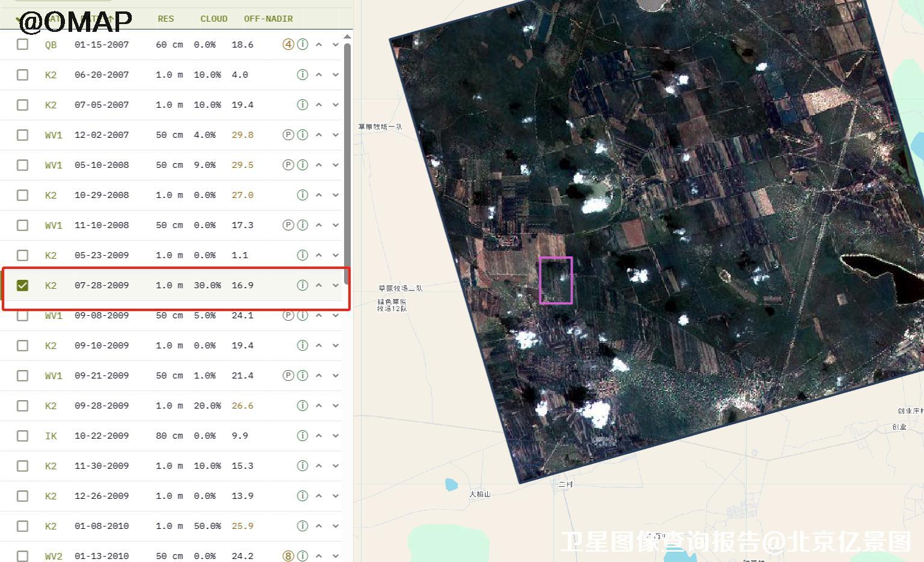Click the "60 cm" resolution value
The image size is (924, 562).
(x=170, y=45)
